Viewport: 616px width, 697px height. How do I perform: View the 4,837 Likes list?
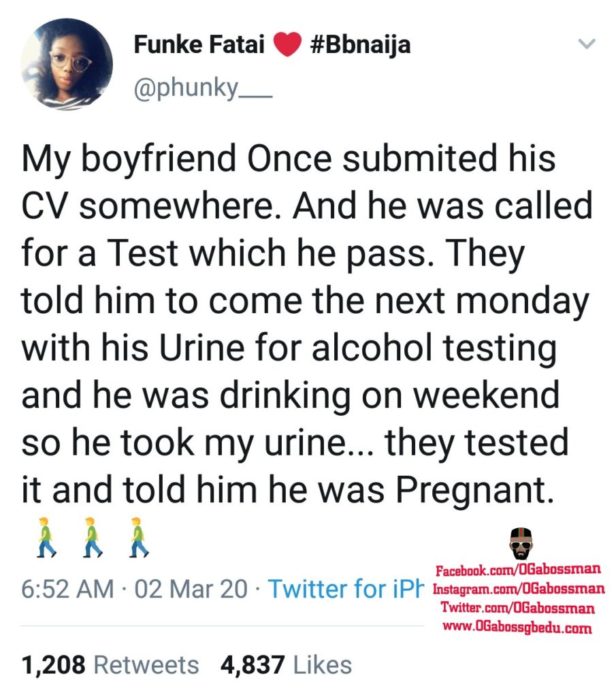click(286, 664)
